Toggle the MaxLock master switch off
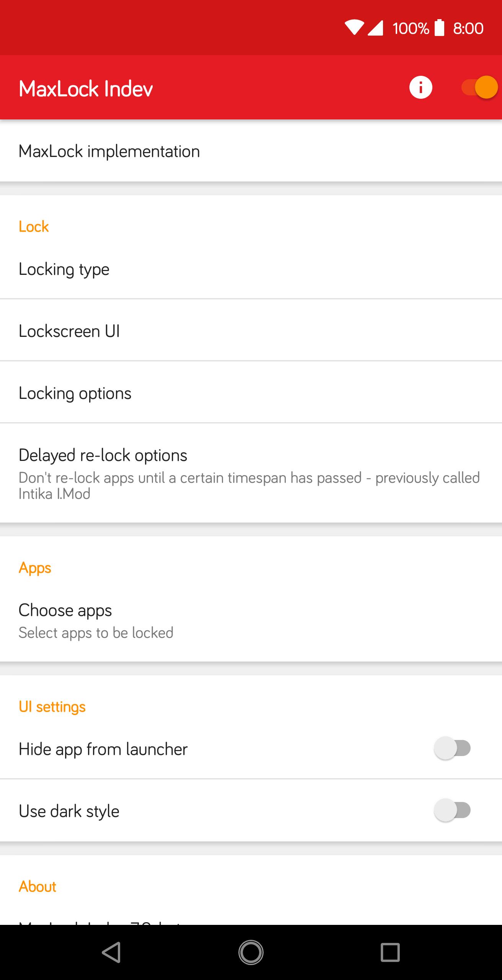 pos(479,88)
